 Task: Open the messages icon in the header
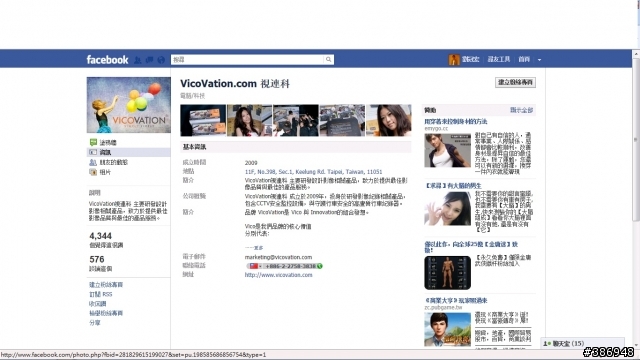(x=149, y=60)
